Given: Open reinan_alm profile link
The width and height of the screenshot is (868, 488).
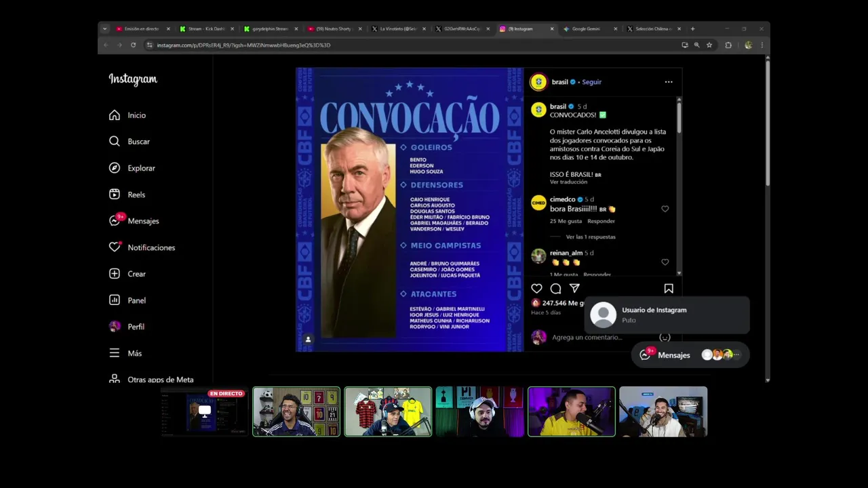Looking at the screenshot, I should click(566, 253).
